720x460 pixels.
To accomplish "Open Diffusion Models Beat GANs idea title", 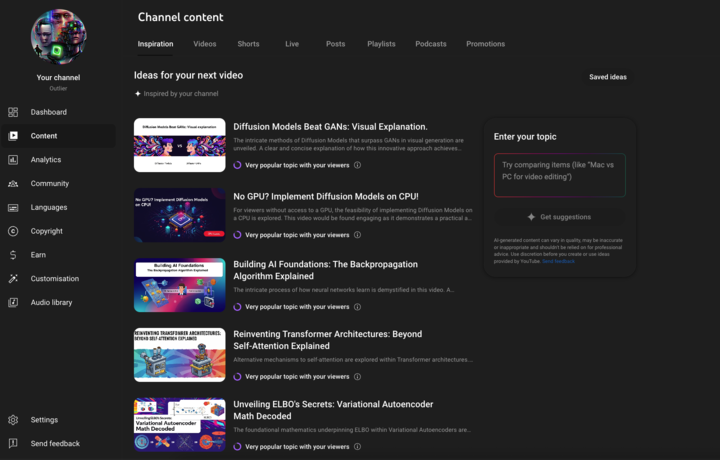I will 330,127.
